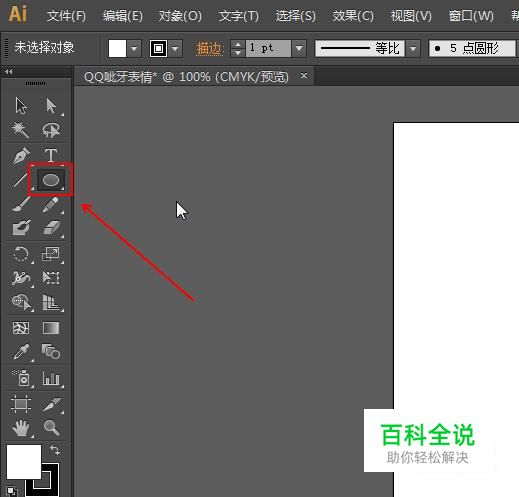The width and height of the screenshot is (519, 497).
Task: Select the Line Segment tool
Action: [x=20, y=180]
